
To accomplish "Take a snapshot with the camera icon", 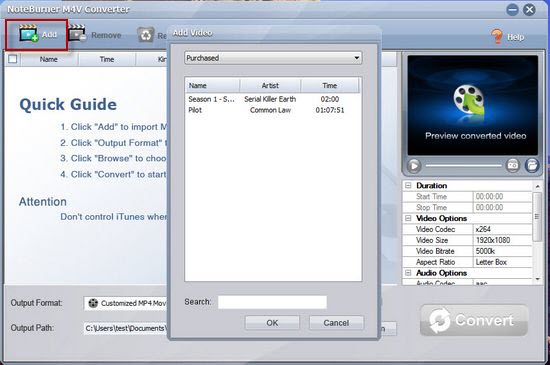I will point(512,165).
